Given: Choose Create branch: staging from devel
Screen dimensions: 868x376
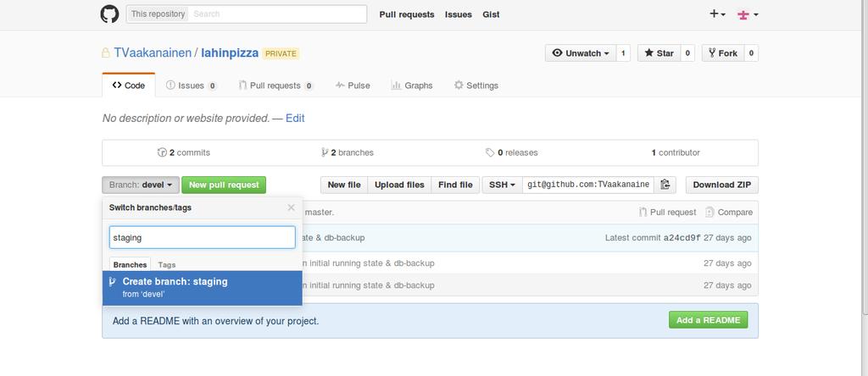Looking at the screenshot, I should point(202,288).
